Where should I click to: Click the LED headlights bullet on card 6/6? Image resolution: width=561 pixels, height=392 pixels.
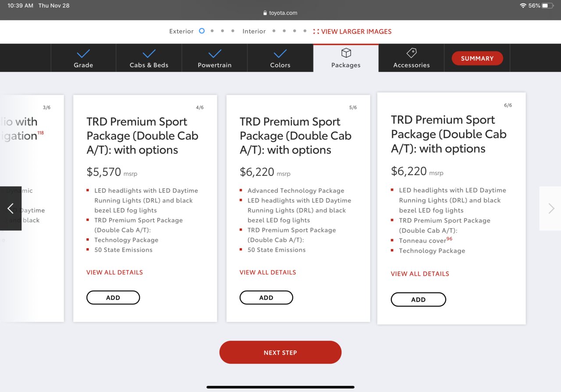click(452, 200)
